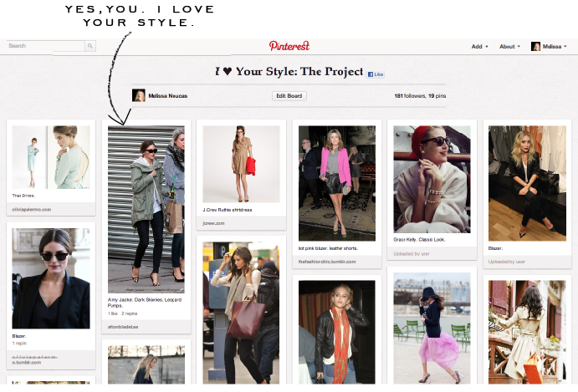
Task: Click into the Search field
Action: 46,46
